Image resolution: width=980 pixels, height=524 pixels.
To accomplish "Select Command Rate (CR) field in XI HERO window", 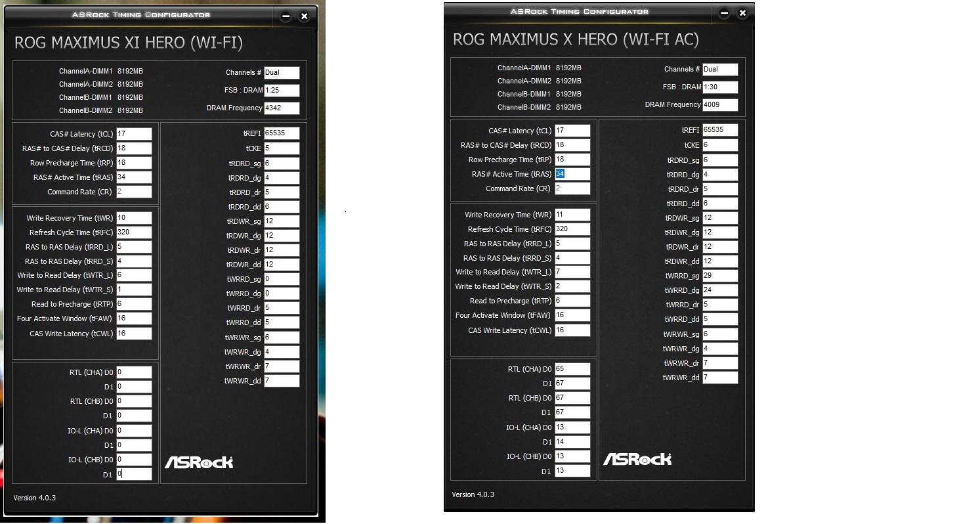I will pos(134,192).
